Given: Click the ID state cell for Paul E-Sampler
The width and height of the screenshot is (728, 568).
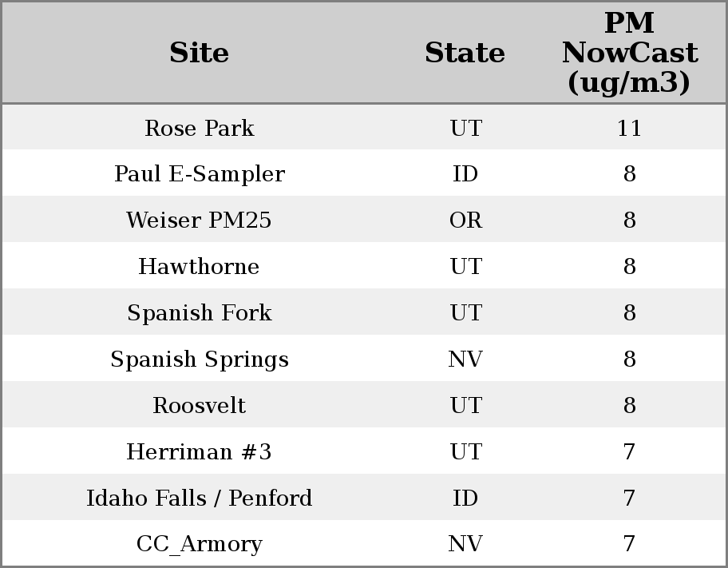Looking at the screenshot, I should point(465,174).
